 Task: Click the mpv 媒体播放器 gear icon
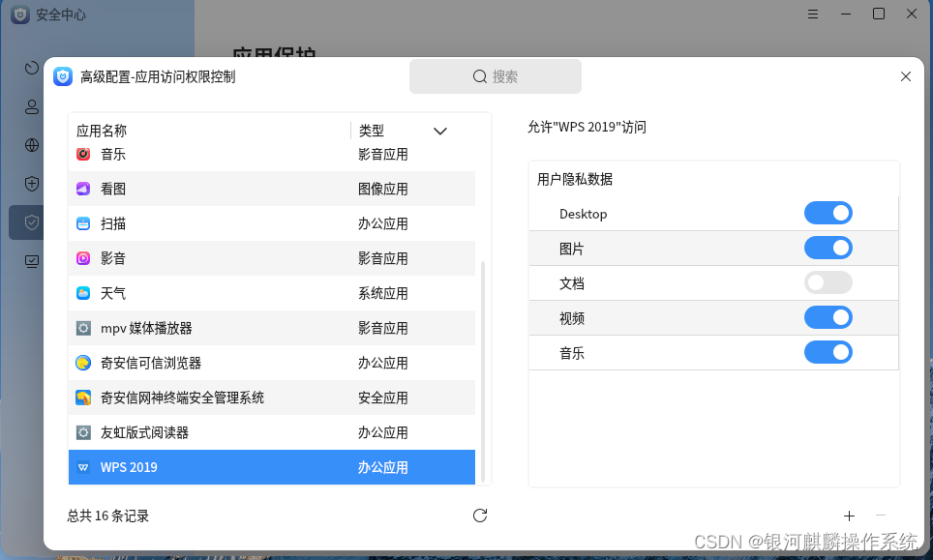pos(83,328)
